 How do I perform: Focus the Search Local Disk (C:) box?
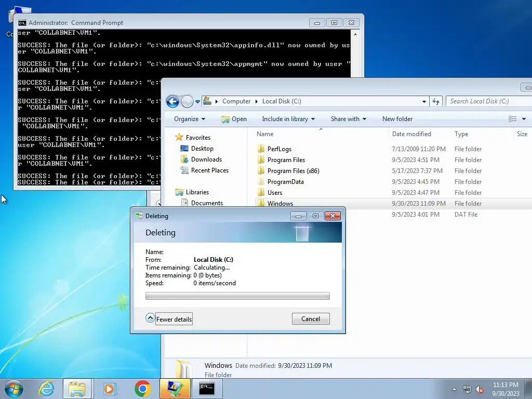click(x=488, y=101)
